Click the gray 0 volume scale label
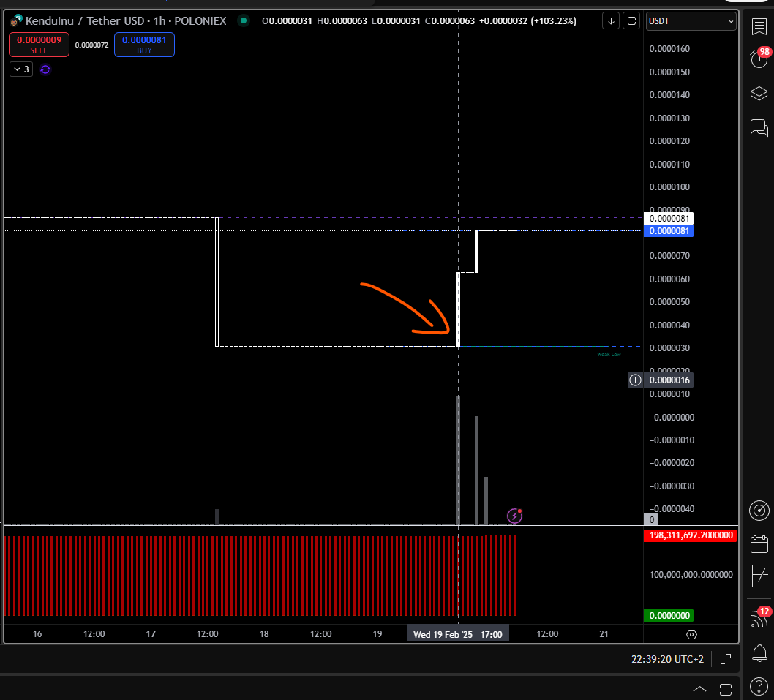Screen dimensions: 774x700 651,519
